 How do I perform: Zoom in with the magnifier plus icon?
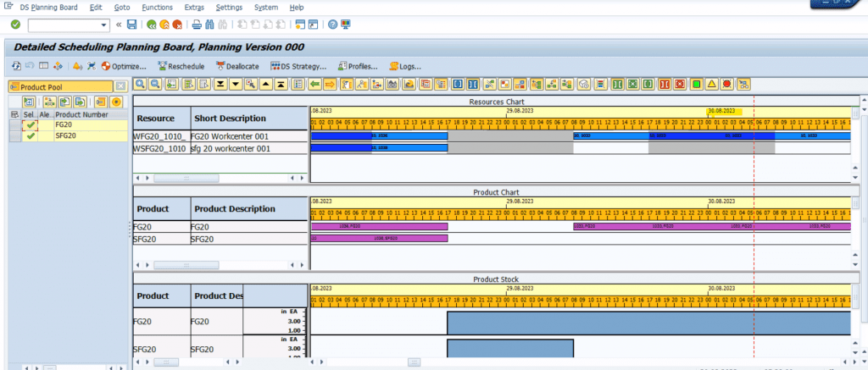click(x=140, y=84)
